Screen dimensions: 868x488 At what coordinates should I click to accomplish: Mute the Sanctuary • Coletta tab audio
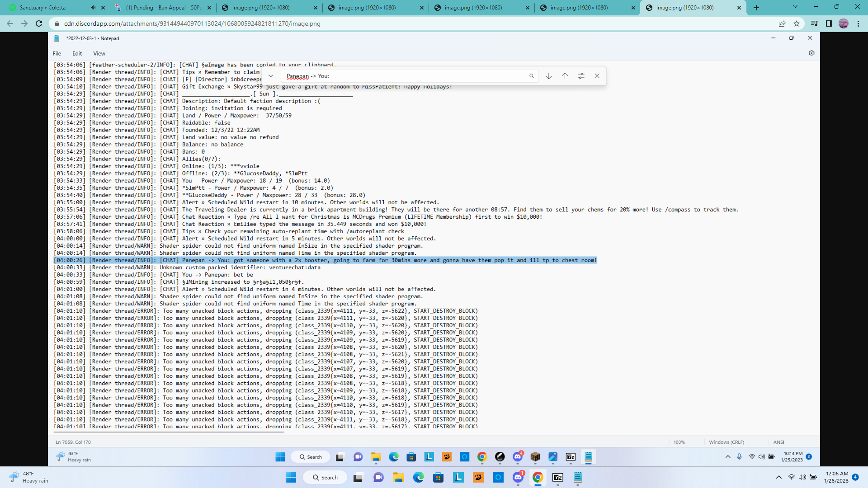click(93, 8)
